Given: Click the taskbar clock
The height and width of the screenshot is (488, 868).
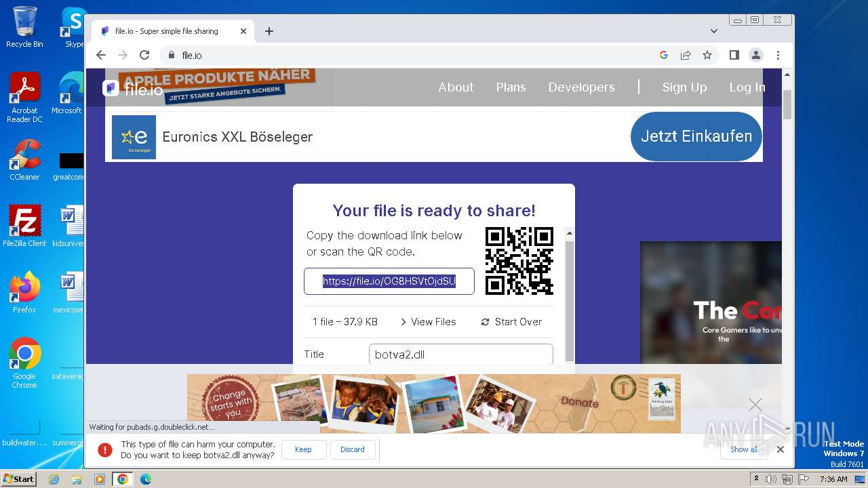Looking at the screenshot, I should click(833, 479).
